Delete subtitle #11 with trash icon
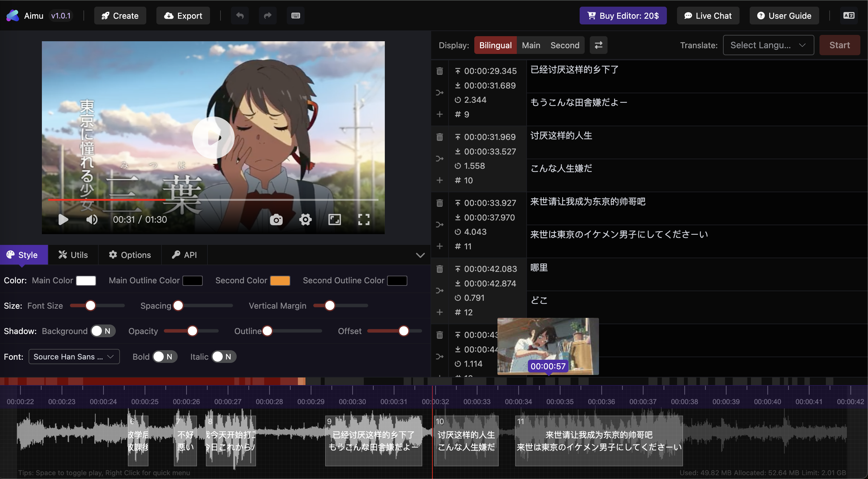Screen dimensions: 868x479 440,203
